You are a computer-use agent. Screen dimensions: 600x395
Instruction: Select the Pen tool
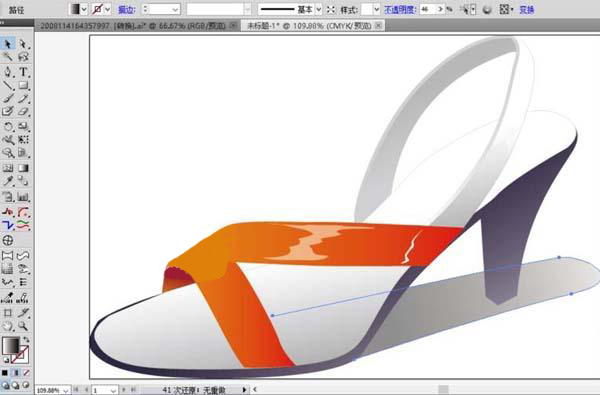tap(8, 71)
